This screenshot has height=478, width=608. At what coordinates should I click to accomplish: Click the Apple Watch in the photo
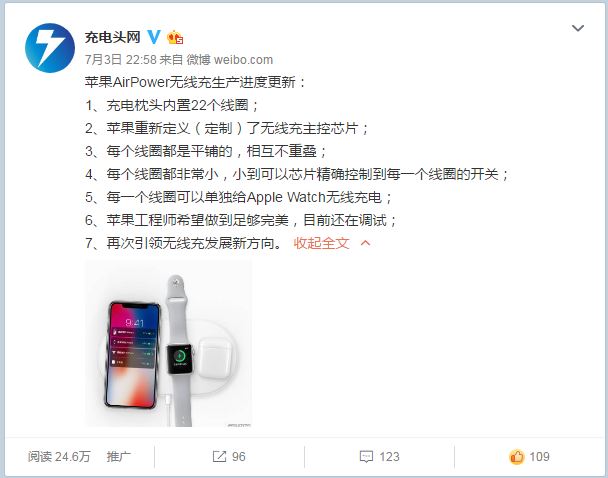[x=179, y=351]
